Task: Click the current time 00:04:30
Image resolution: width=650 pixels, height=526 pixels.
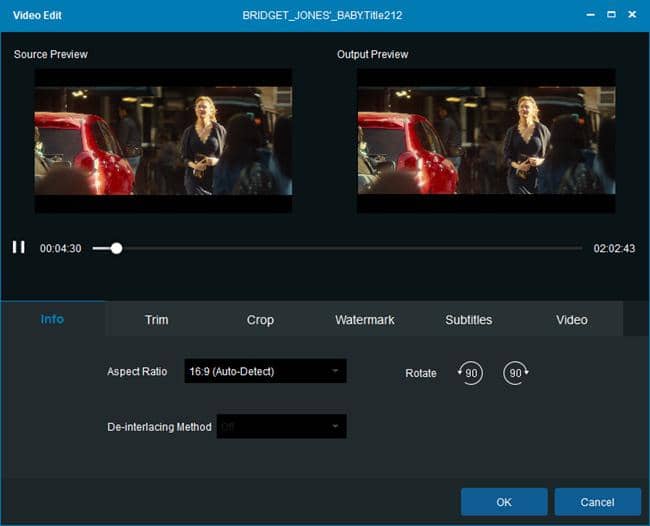Action: click(x=61, y=248)
